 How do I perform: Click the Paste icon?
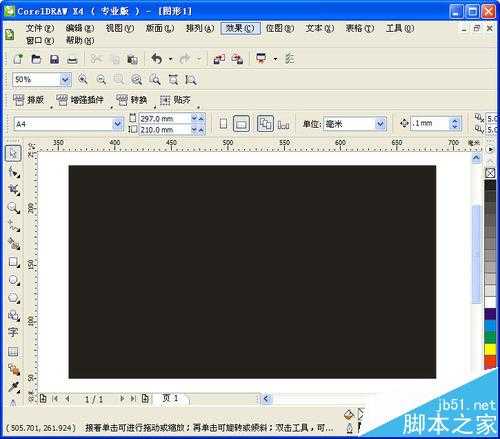(x=132, y=59)
